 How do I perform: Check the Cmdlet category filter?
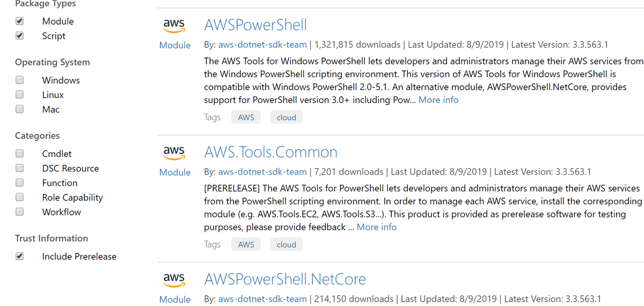pos(20,154)
